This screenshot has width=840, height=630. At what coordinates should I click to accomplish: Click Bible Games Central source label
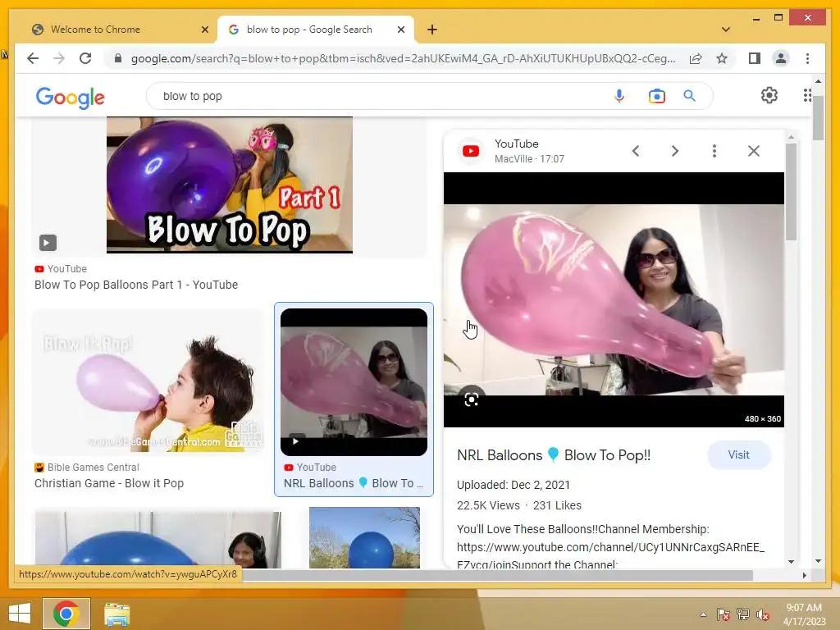[94, 467]
